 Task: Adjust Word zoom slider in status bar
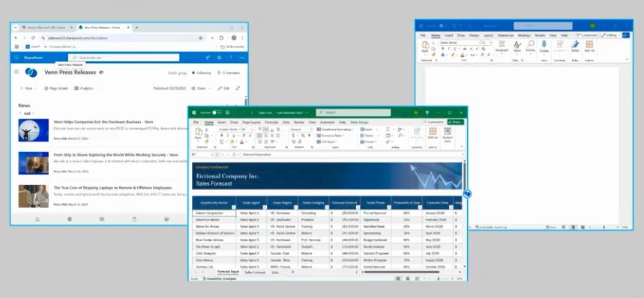tap(604, 227)
